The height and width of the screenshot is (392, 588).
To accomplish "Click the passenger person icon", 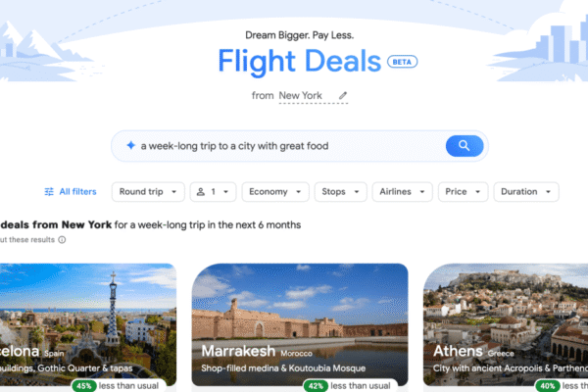I will click(201, 192).
